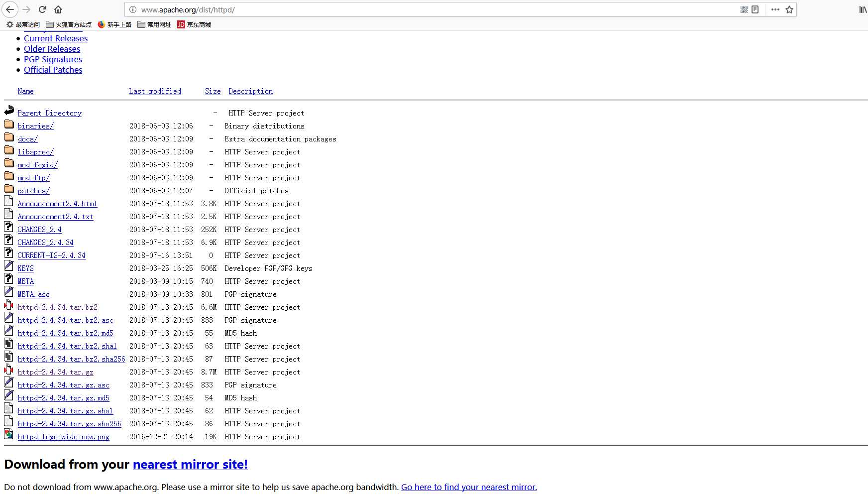Open the CHANGES_2.4.34 file link
This screenshot has width=868, height=501.
(46, 243)
